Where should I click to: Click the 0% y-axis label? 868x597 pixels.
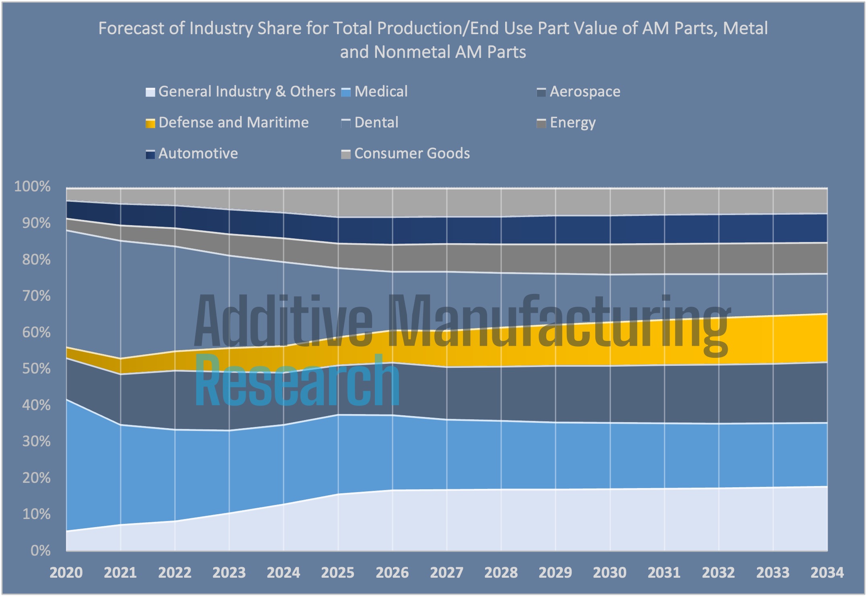coord(40,550)
